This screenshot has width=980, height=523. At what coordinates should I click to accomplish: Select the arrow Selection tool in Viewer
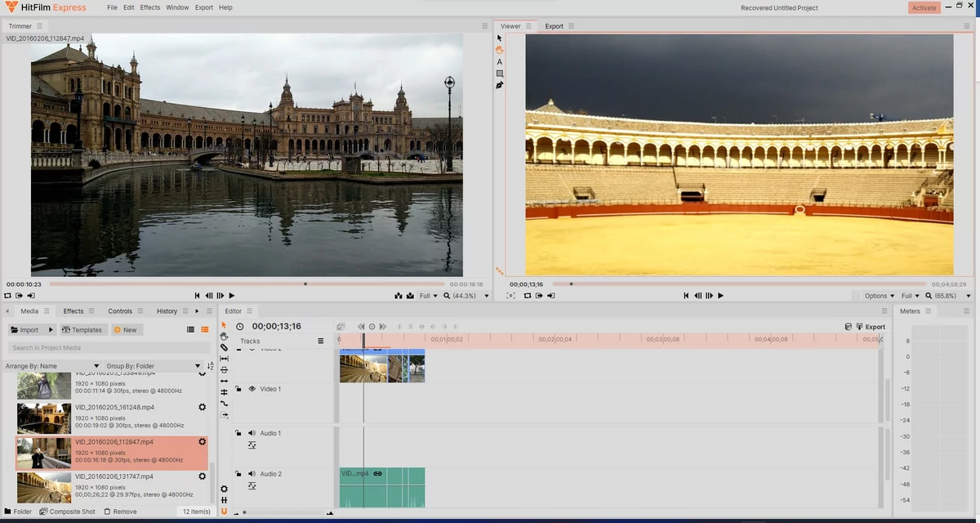[x=500, y=38]
